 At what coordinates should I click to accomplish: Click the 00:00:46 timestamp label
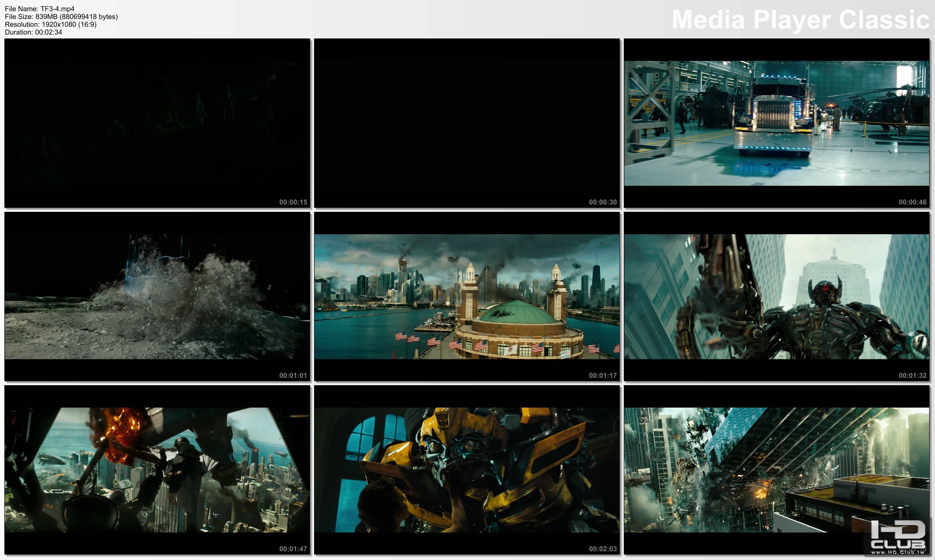(913, 202)
